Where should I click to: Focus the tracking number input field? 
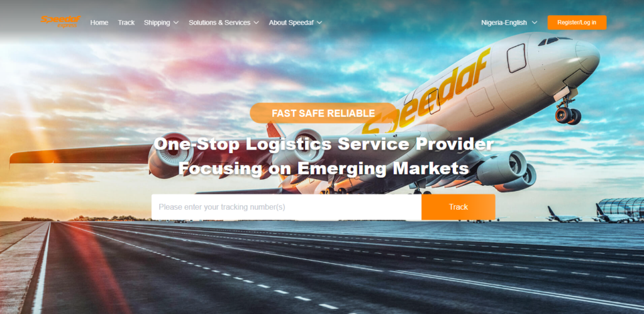[x=286, y=207]
